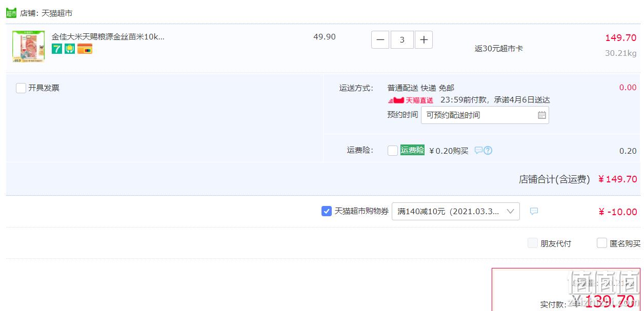
Task: Click the 店铺合计(含运费) store total label
Action: point(554,179)
